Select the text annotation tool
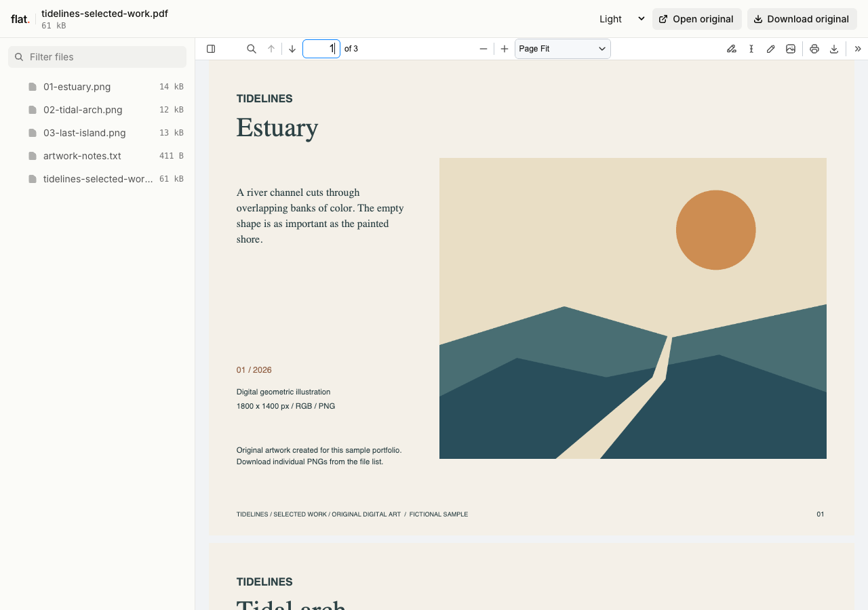The height and width of the screenshot is (610, 868). pyautogui.click(x=751, y=49)
